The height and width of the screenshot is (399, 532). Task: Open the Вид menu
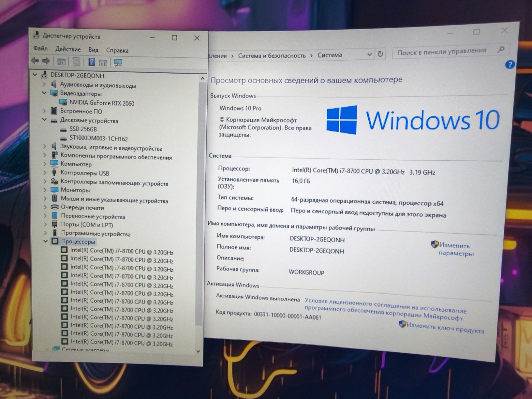click(x=93, y=50)
